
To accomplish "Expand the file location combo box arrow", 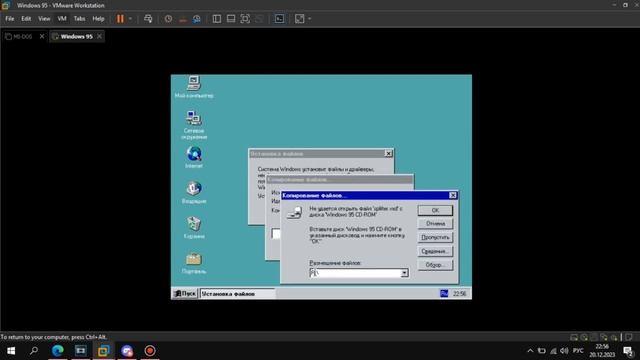I will (404, 273).
